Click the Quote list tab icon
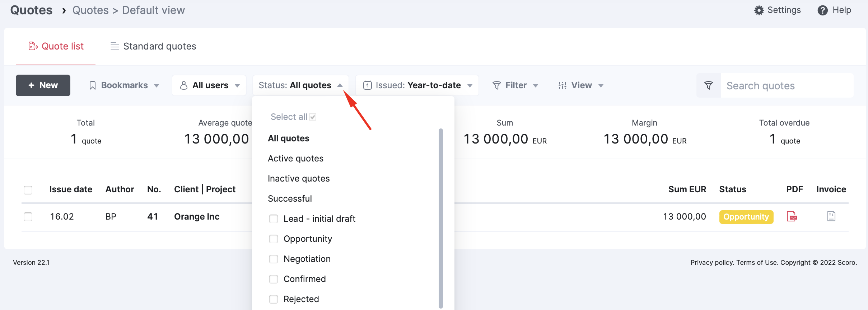This screenshot has height=310, width=868. [33, 46]
